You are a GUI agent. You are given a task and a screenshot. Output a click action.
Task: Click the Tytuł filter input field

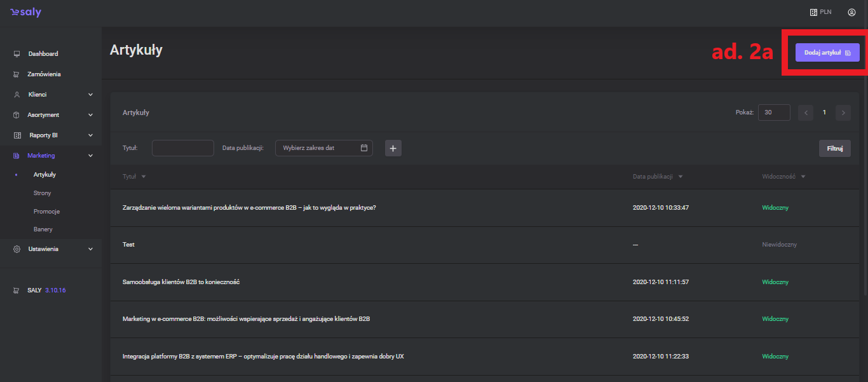(x=183, y=148)
